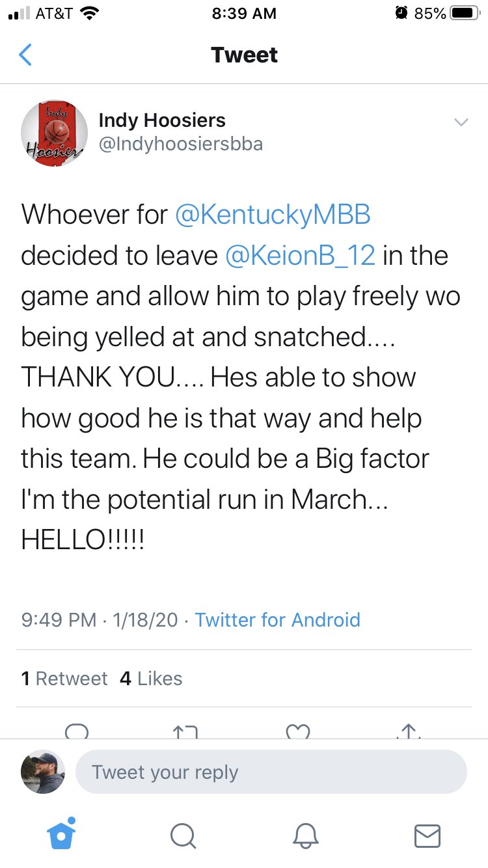
Task: View the 4 Likes list
Action: (x=151, y=679)
